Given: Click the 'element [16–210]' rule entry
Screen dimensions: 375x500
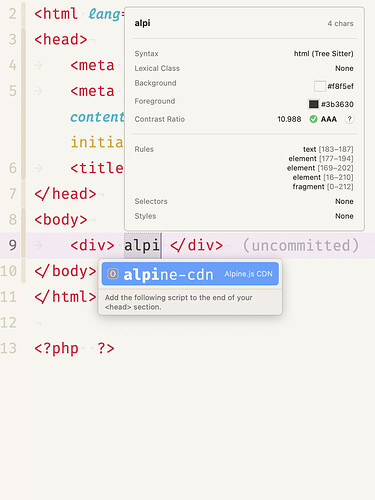Looking at the screenshot, I should [323, 177].
